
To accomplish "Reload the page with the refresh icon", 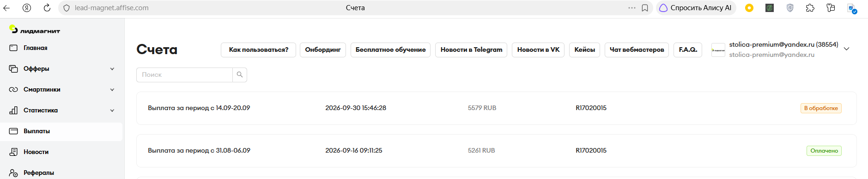I will (x=47, y=8).
